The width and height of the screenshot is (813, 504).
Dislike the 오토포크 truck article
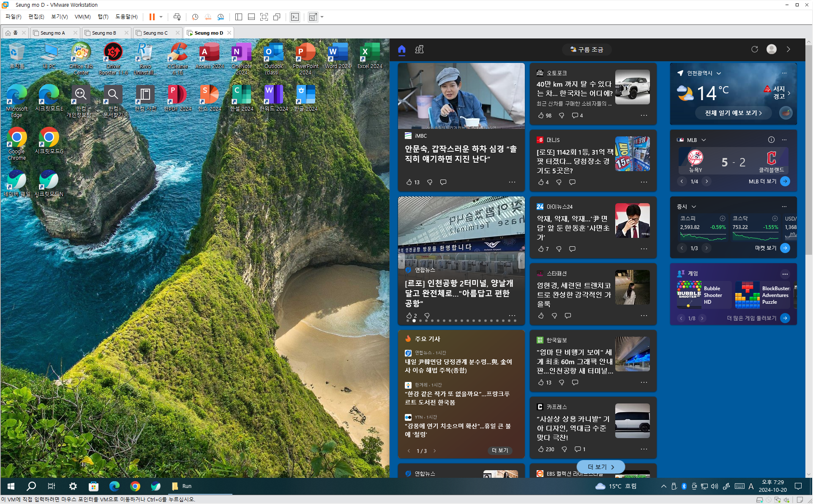[x=562, y=115]
